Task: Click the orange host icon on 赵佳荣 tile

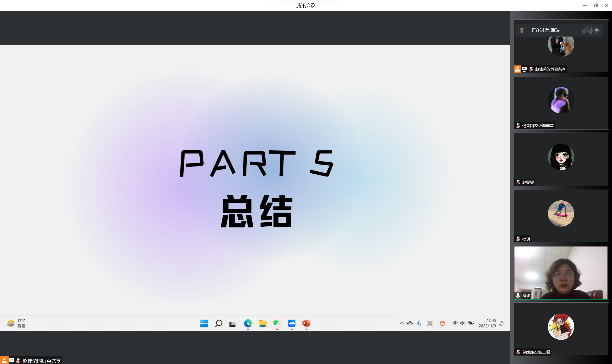Action: (x=518, y=69)
